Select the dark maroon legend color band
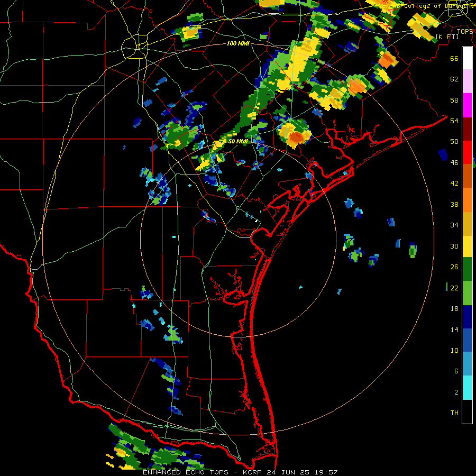Image resolution: width=476 pixels, height=476 pixels. (467, 129)
